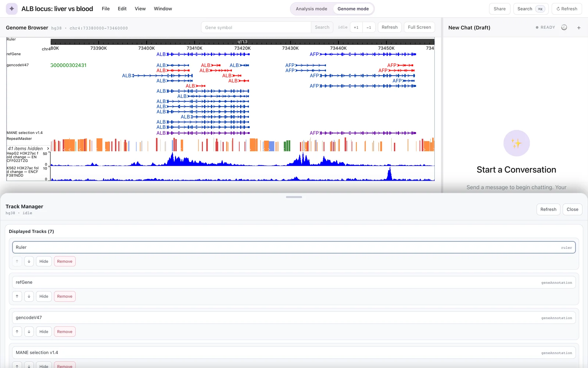Screen dimensions: 588x368
Task: Hide the refGene track
Action: click(44, 296)
